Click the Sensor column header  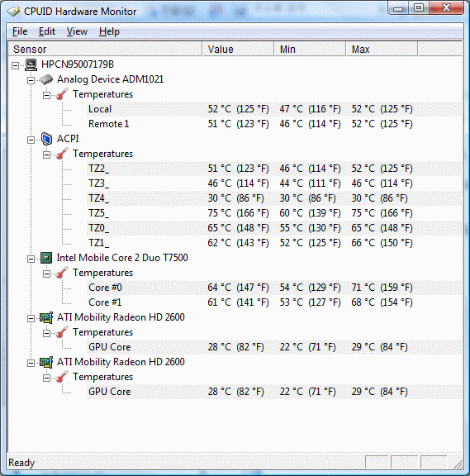105,50
